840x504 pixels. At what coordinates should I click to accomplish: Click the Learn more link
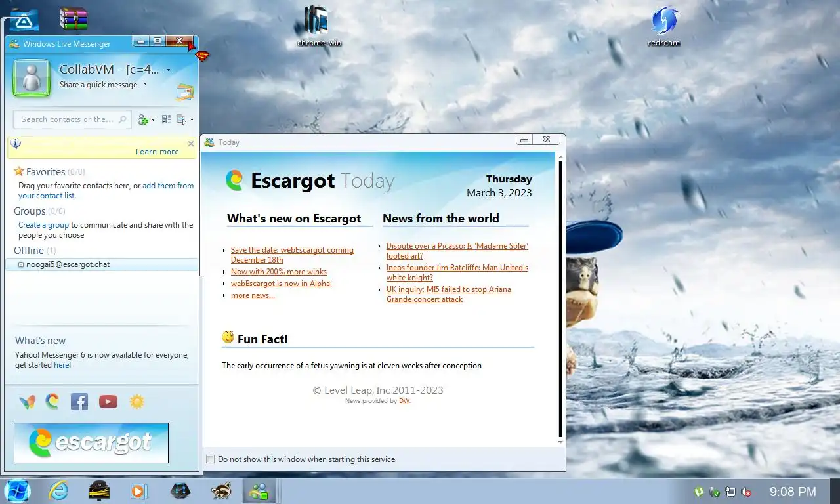point(157,152)
